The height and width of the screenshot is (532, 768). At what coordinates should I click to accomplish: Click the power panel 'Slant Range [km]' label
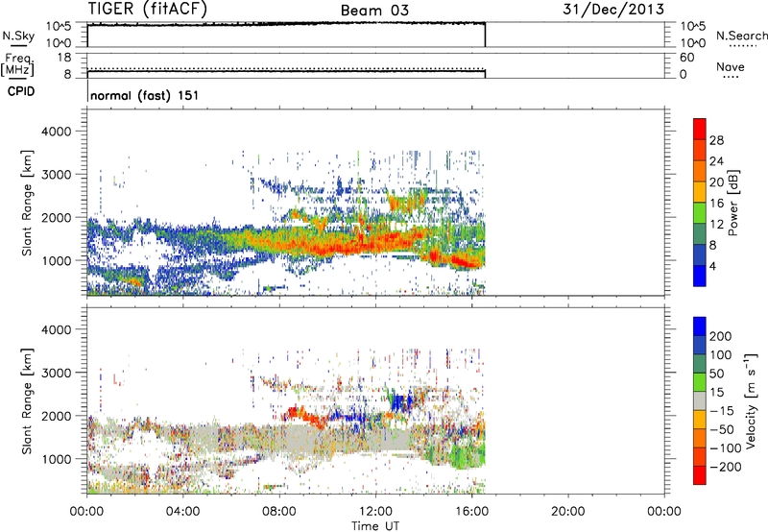(x=27, y=203)
